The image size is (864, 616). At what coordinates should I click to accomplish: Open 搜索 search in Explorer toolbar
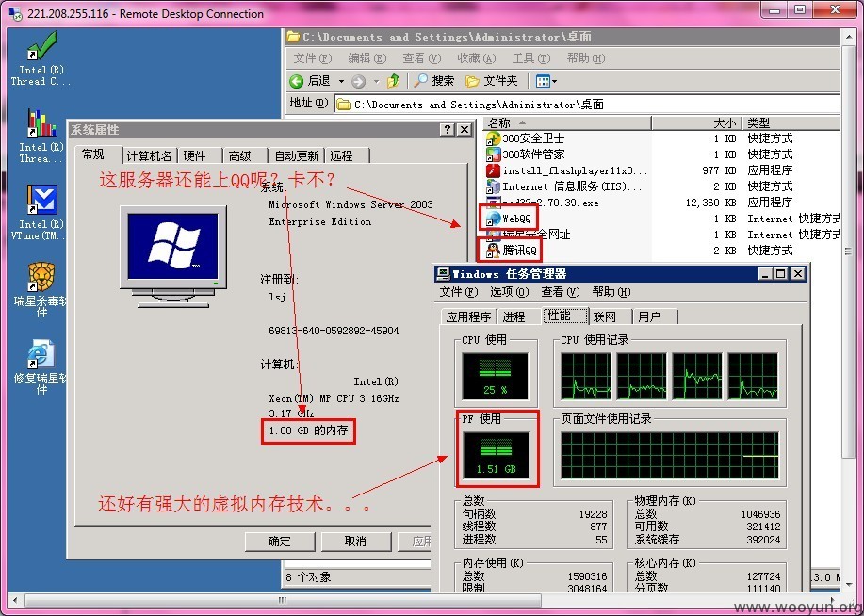[x=434, y=81]
